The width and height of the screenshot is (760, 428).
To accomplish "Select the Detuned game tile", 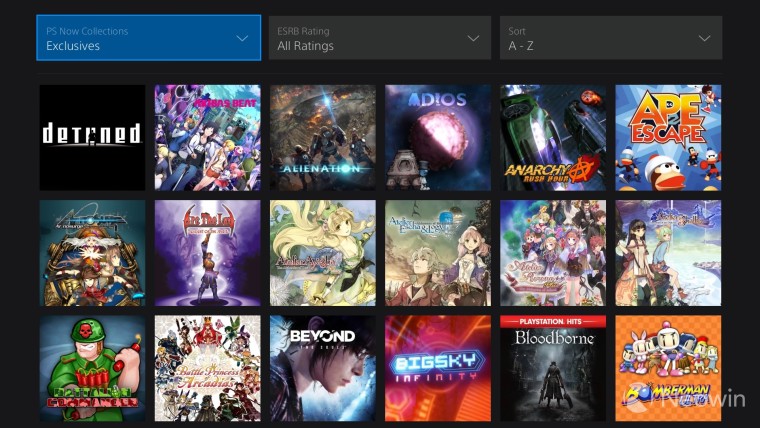I will coord(92,138).
